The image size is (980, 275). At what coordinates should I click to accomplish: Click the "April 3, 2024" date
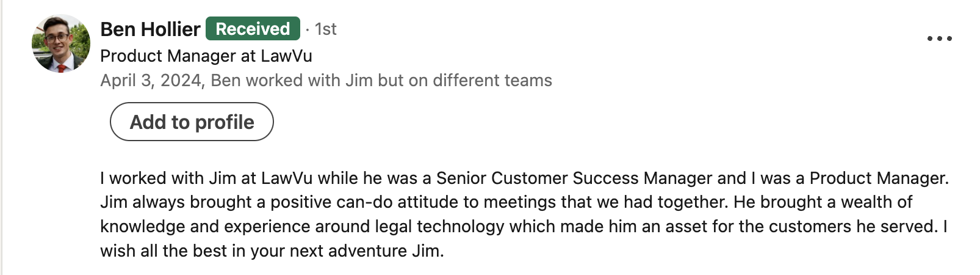click(x=151, y=81)
